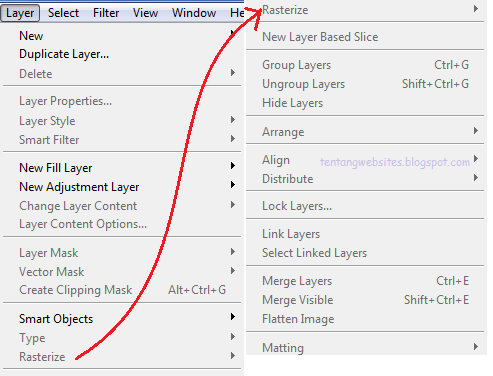493x376 pixels.
Task: Open the Smart Objects submenu
Action: coord(122,319)
